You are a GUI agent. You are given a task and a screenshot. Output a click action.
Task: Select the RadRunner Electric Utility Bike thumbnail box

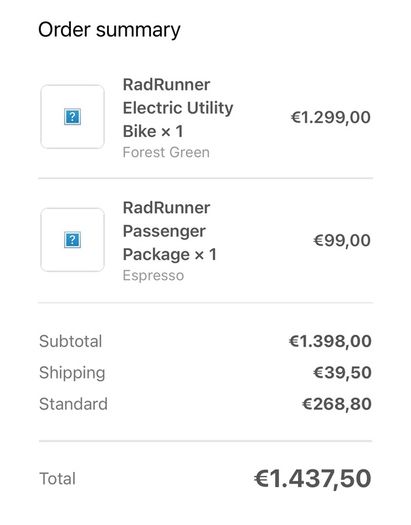pyautogui.click(x=72, y=117)
